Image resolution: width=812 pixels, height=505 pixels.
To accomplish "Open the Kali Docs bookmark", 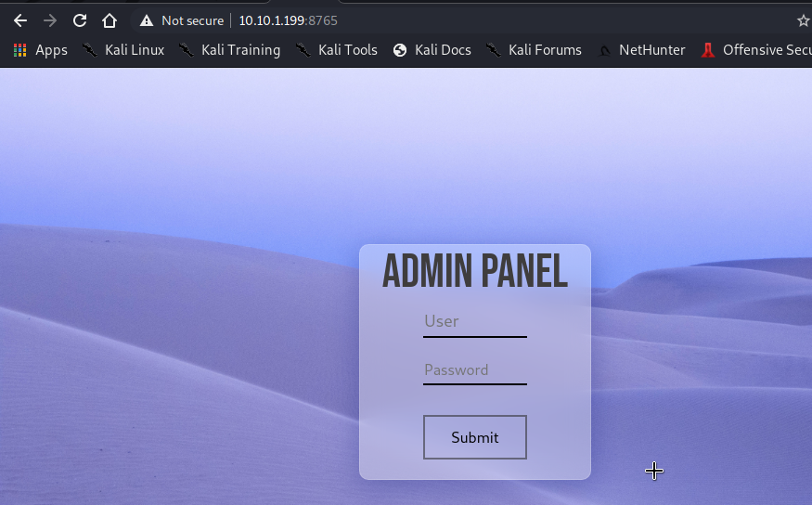I will point(444,50).
